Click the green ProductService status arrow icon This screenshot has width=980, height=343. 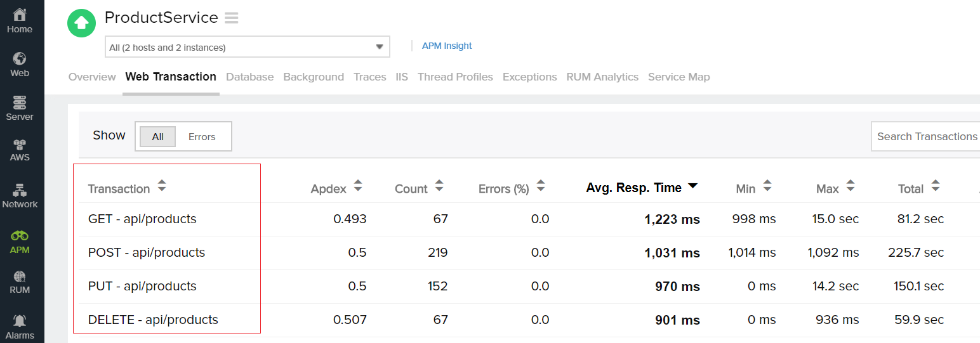point(81,23)
